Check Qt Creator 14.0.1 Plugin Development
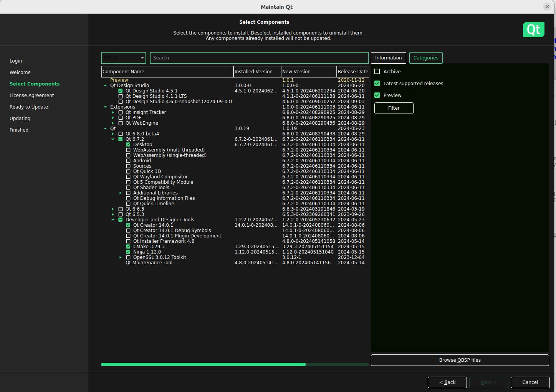This screenshot has width=556, height=392. point(128,236)
